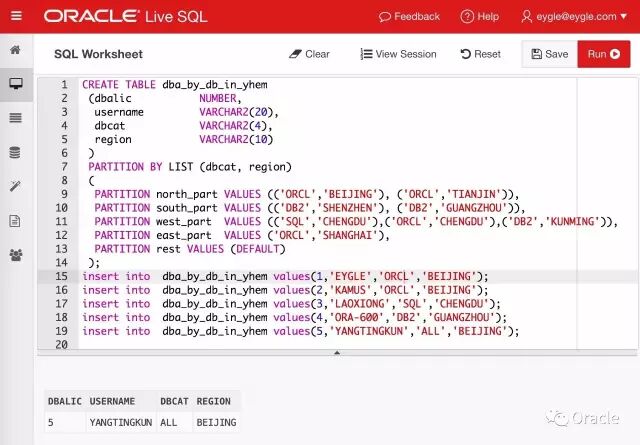Viewport: 640px width, 445px height.
Task: Open My Scripts sidebar document icon
Action: click(x=15, y=221)
